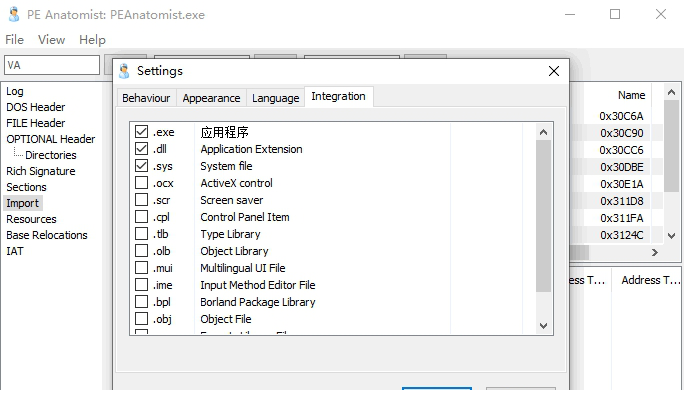
Task: Select the 0x30E1A table cell
Action: tap(621, 184)
